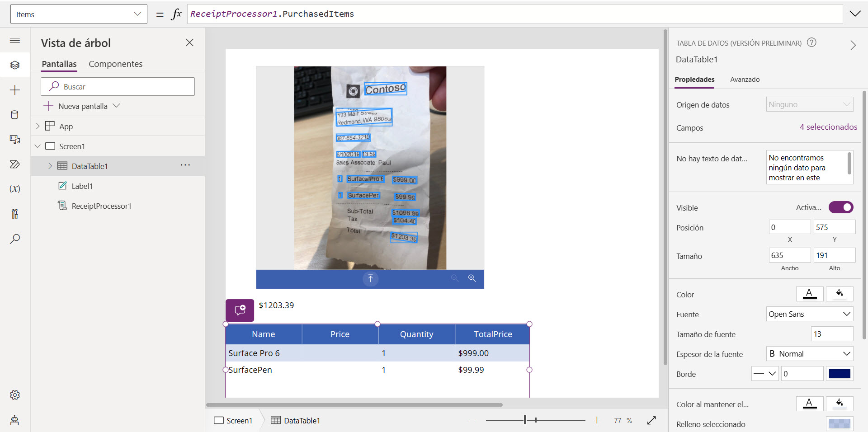
Task: Click the TotalPrice column header
Action: [x=492, y=334]
